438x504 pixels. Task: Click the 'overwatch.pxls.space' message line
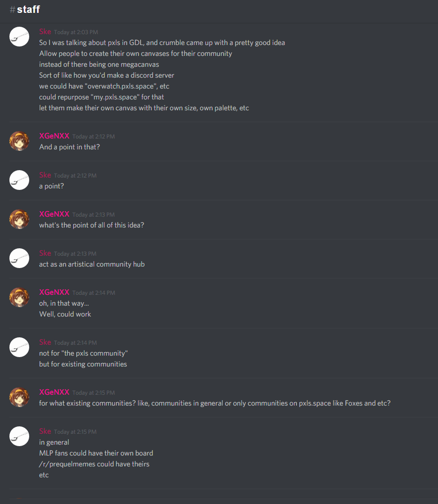pyautogui.click(x=104, y=86)
